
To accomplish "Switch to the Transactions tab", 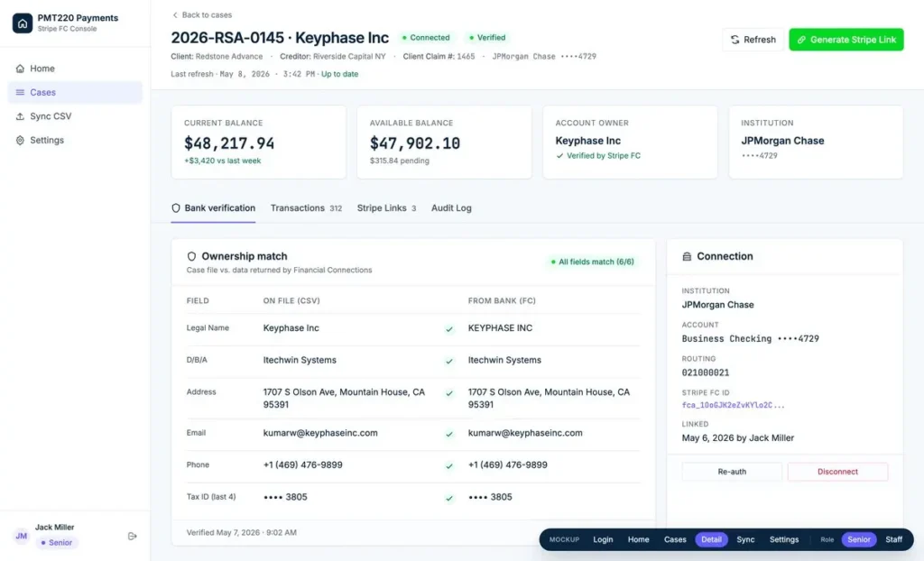I will coord(306,208).
